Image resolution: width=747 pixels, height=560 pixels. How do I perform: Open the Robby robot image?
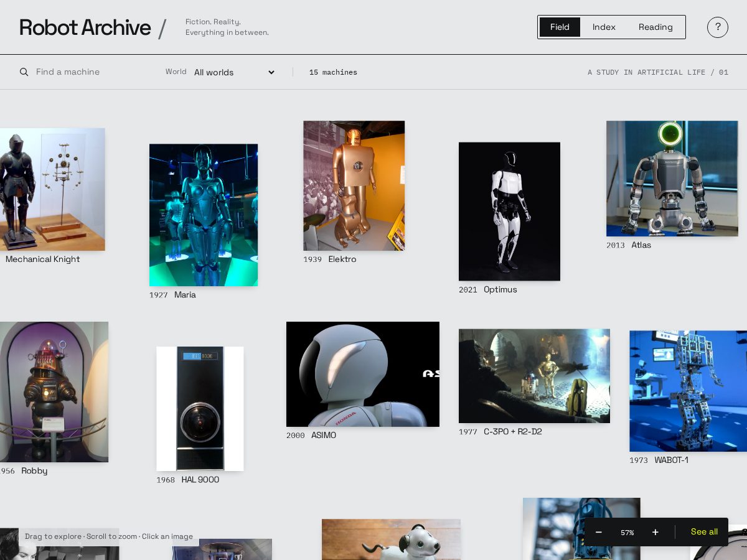coord(54,392)
